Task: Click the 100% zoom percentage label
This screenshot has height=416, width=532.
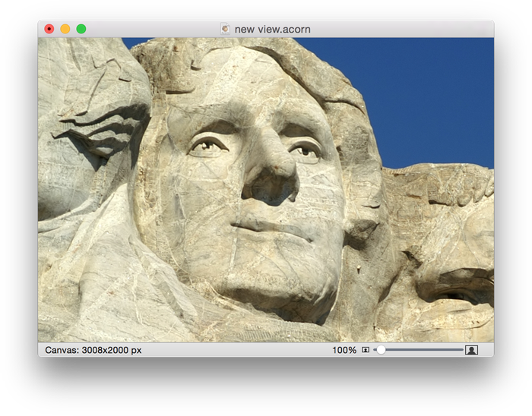Action: (344, 350)
